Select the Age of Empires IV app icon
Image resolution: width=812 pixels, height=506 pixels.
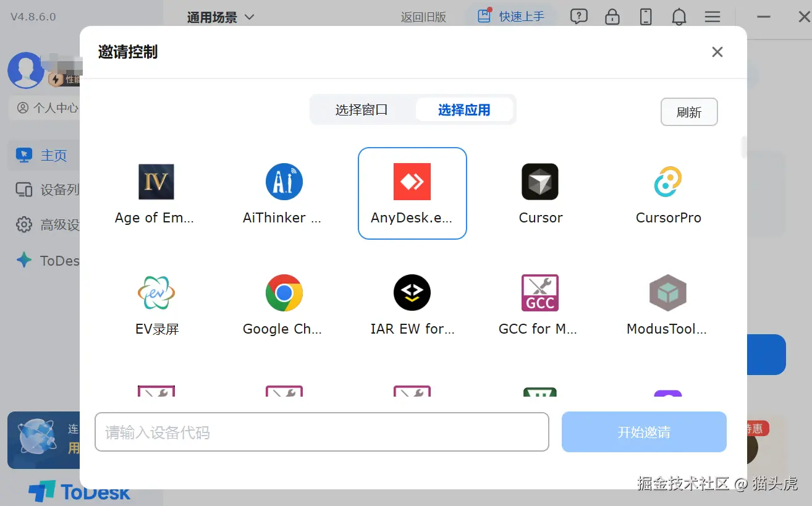pos(156,182)
